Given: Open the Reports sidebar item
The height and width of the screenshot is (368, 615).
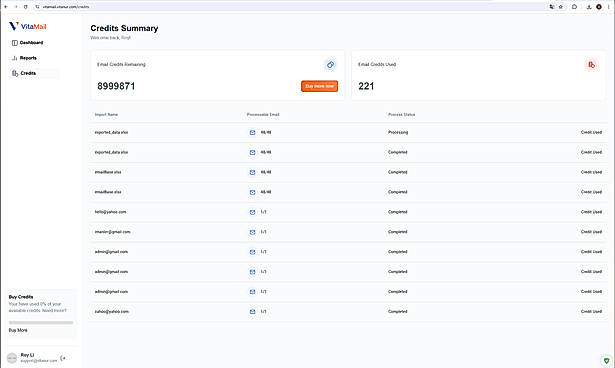Looking at the screenshot, I should tap(33, 58).
